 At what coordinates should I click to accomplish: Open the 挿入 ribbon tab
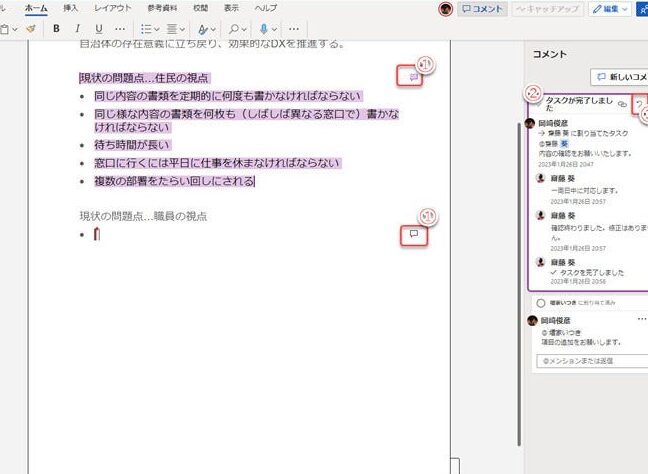point(71,7)
